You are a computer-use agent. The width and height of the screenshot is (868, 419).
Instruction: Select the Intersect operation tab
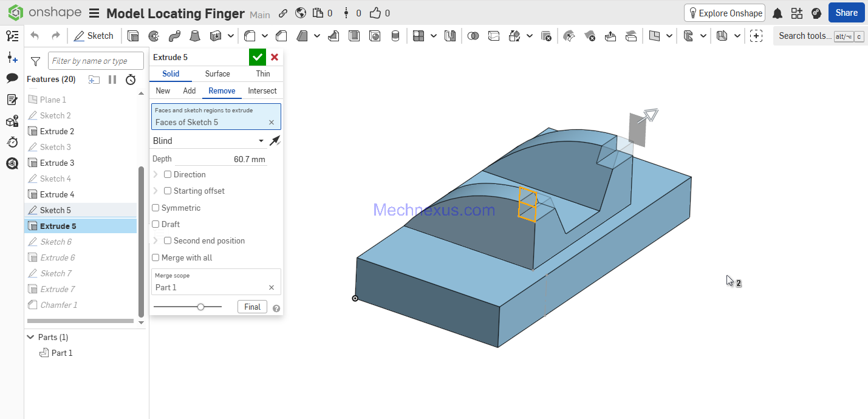point(262,90)
